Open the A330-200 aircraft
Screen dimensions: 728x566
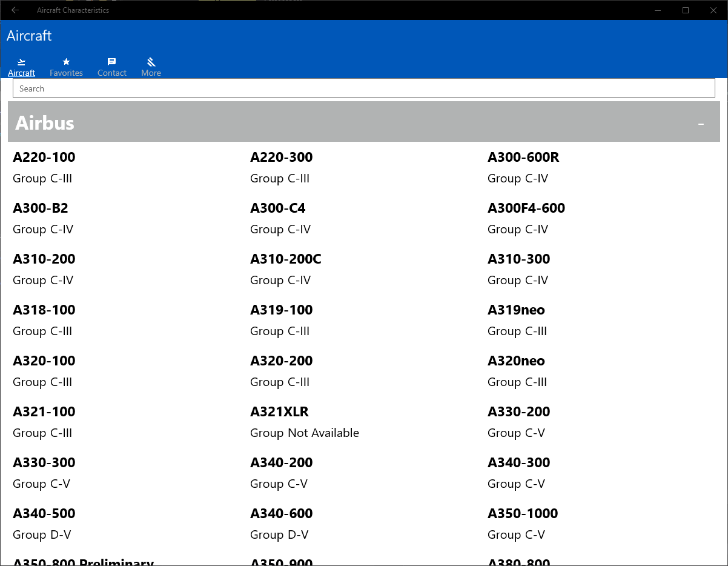(519, 412)
